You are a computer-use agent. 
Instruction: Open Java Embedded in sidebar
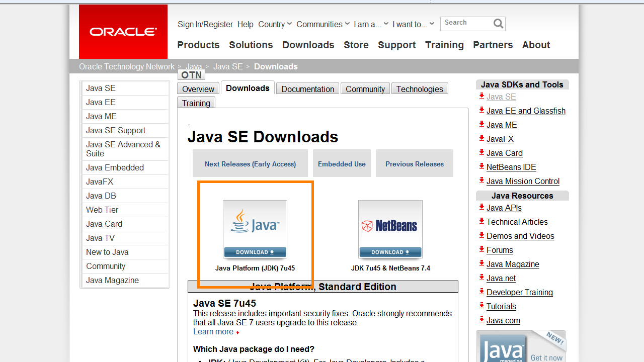tap(125, 167)
